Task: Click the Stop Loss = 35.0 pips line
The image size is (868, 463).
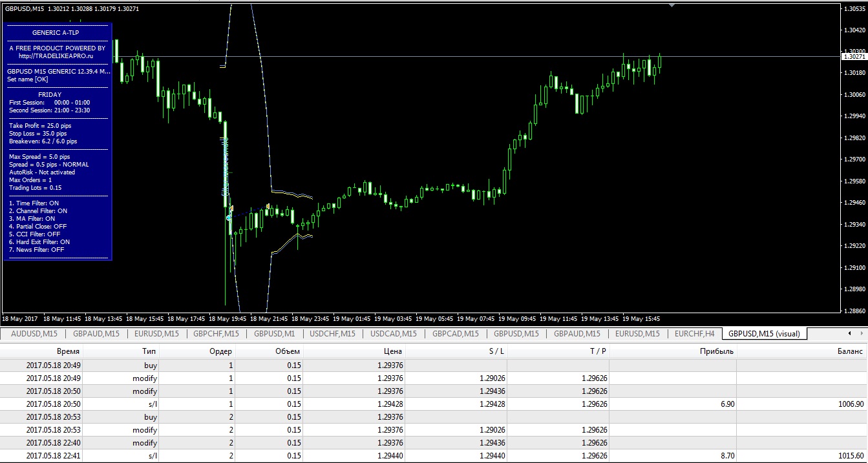Action: (x=37, y=134)
